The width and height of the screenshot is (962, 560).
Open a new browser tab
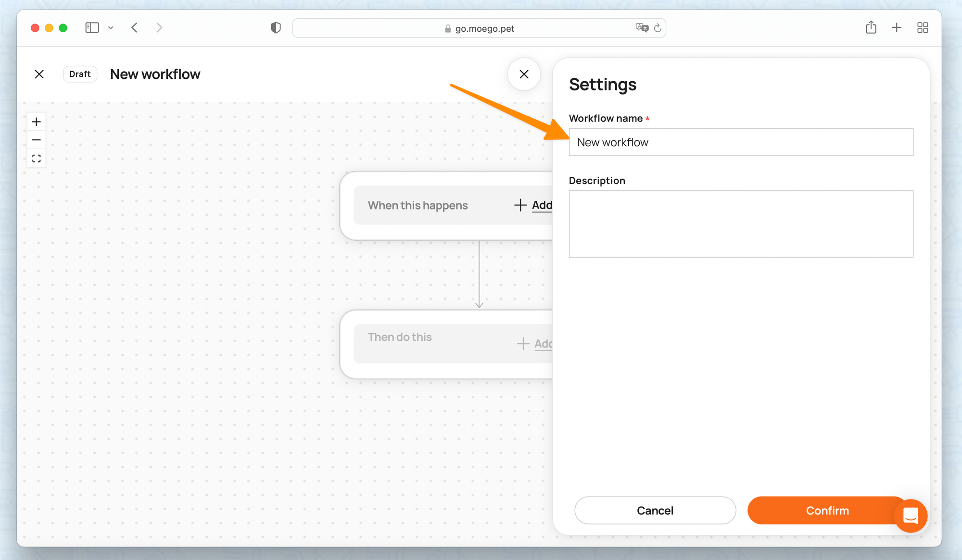click(x=897, y=27)
